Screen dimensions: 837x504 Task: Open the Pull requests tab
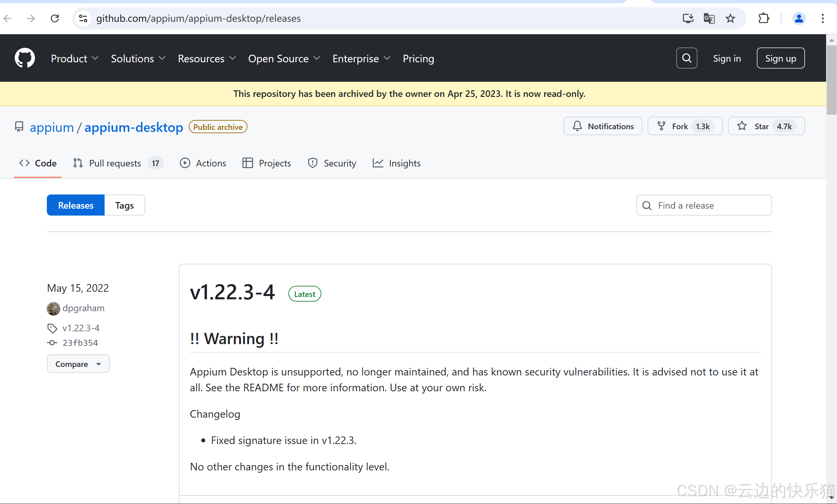pos(118,163)
